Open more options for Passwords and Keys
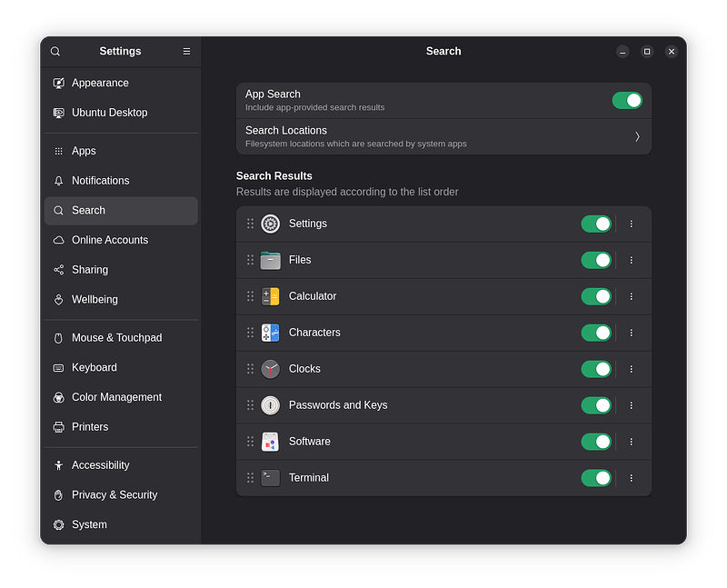 pos(631,405)
